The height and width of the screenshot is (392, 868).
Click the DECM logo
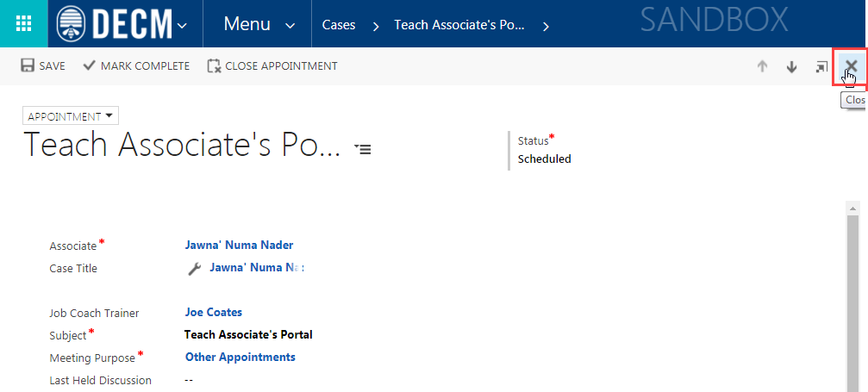pyautogui.click(x=115, y=24)
